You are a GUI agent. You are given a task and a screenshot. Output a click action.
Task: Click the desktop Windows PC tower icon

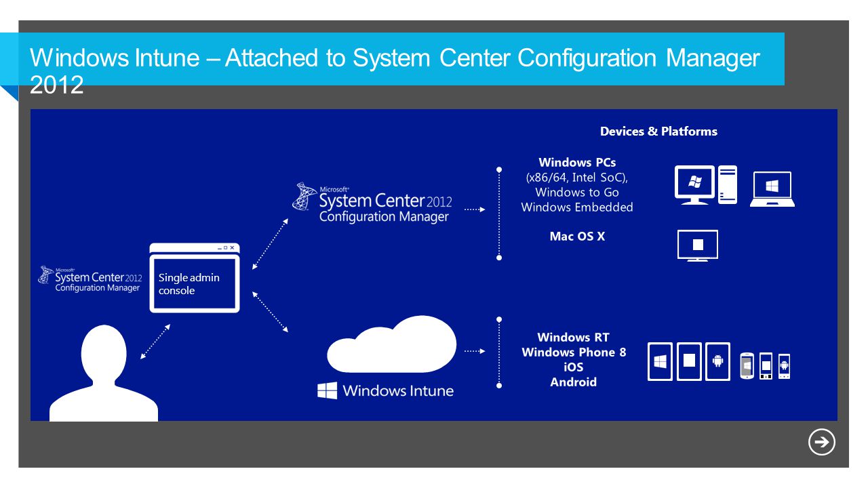click(728, 185)
